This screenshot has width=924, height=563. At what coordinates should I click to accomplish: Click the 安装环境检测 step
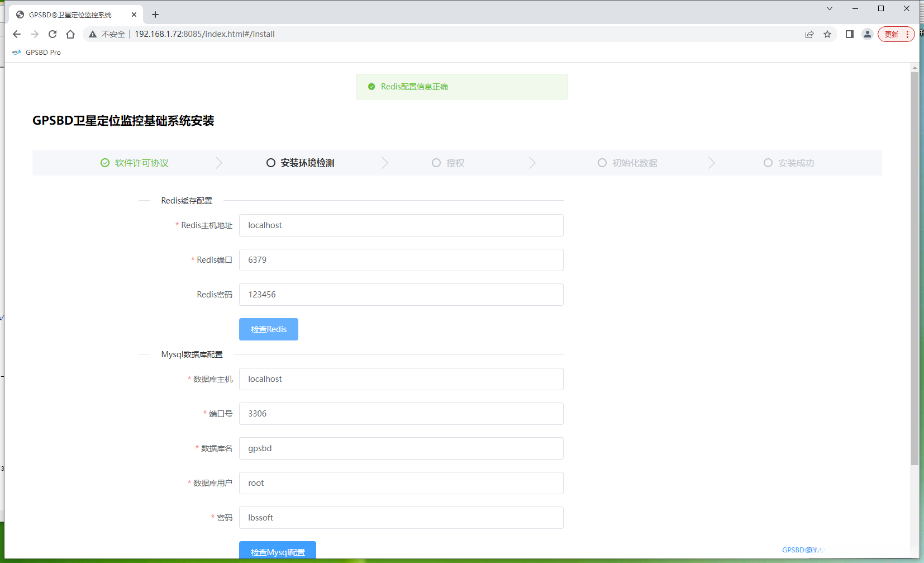(301, 163)
